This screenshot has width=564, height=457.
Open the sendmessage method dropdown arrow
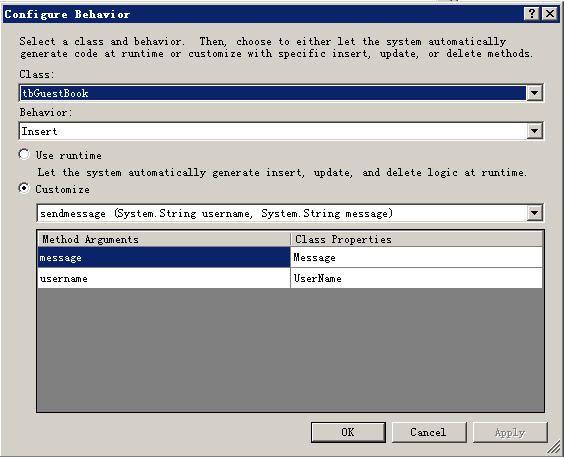535,213
